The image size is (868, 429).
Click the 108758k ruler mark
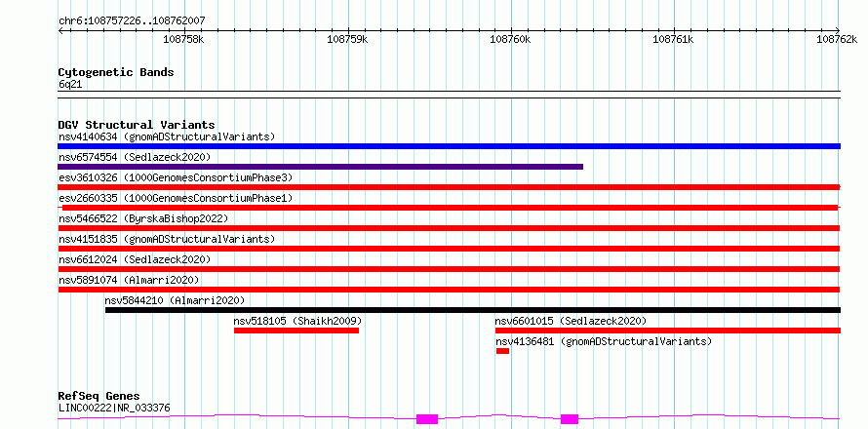[184, 39]
